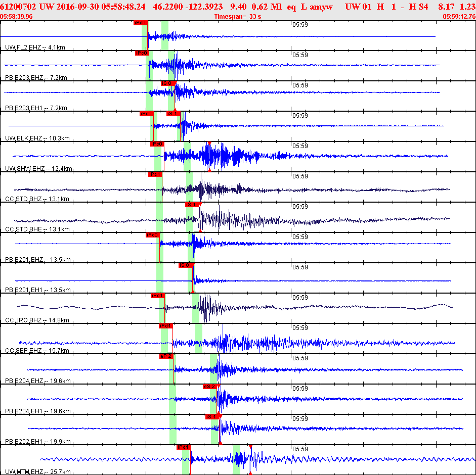The image size is (476, 475).
Task: Click the 05:59 time tick on UW.FL2 trace
Action: point(300,25)
